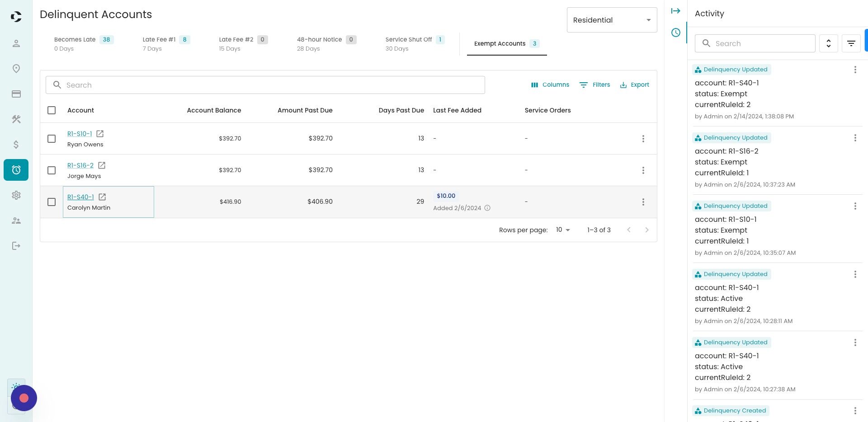Click the tools wrench sidebar icon
The image size is (868, 422).
[16, 119]
